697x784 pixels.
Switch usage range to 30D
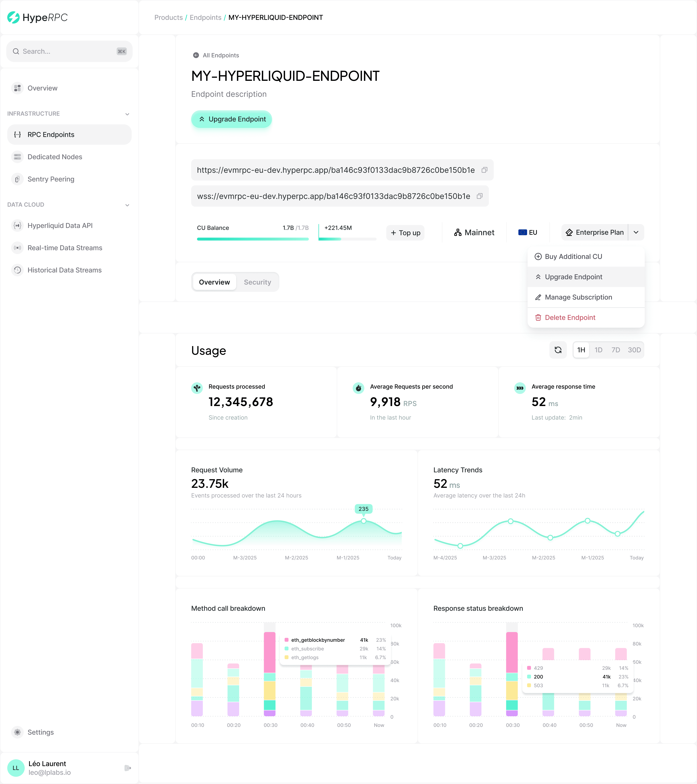pyautogui.click(x=634, y=350)
